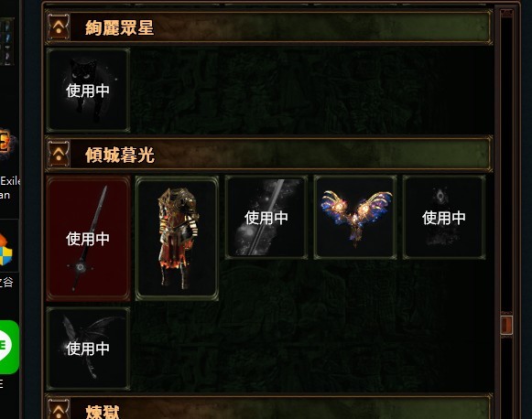Open the Path of Exile desktop shortcut

pos(7,145)
